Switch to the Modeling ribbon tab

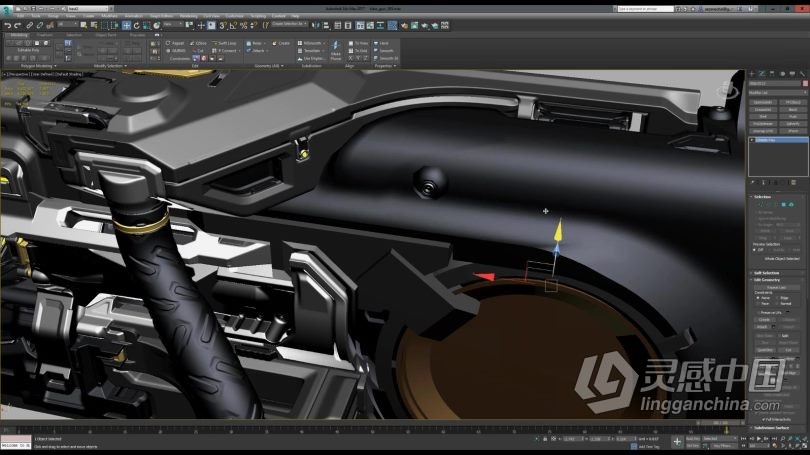tap(19, 35)
